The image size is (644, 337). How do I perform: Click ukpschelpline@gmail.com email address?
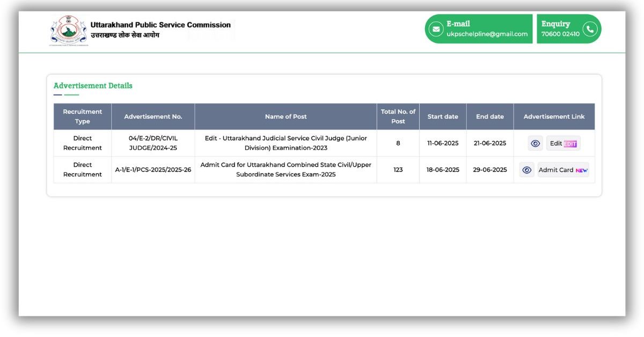tap(487, 34)
